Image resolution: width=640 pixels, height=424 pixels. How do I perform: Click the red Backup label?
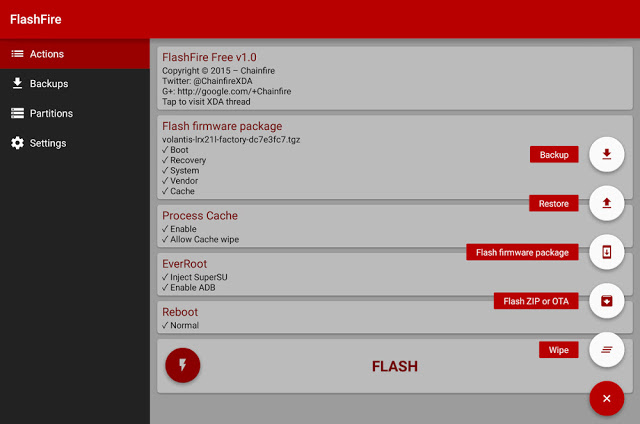(554, 155)
